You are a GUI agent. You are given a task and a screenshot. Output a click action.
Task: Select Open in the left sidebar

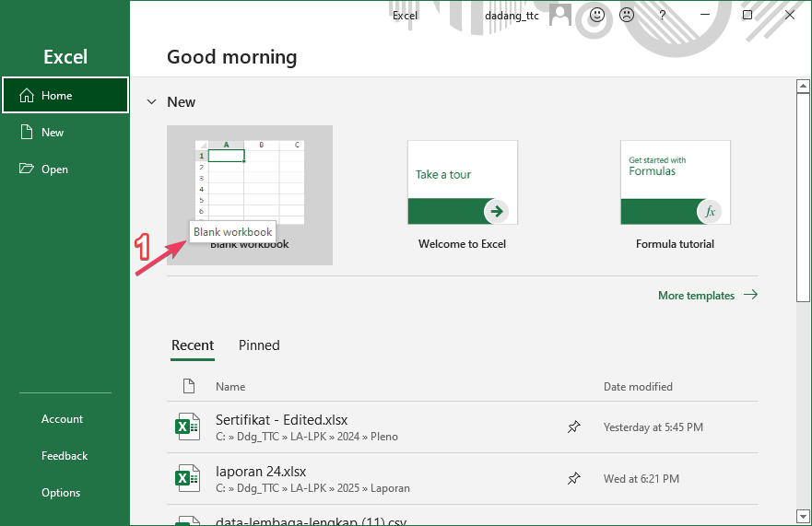pyautogui.click(x=54, y=169)
